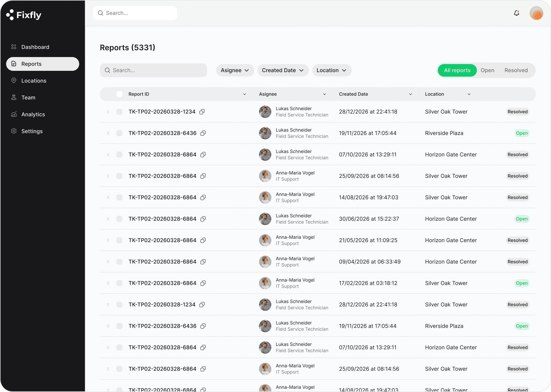Copy report ID TK-TP02-20260328-1234 via copy icon
This screenshot has height=392, width=551.
(x=202, y=112)
